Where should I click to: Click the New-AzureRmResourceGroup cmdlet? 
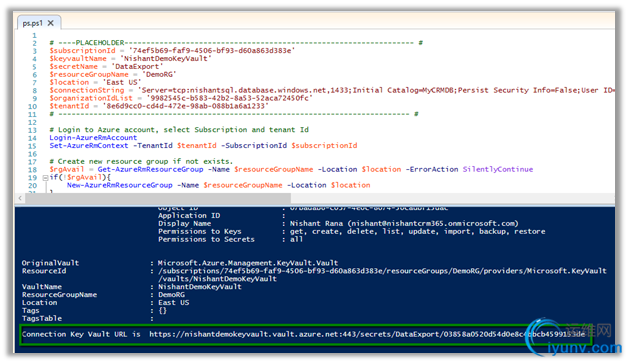pyautogui.click(x=119, y=185)
